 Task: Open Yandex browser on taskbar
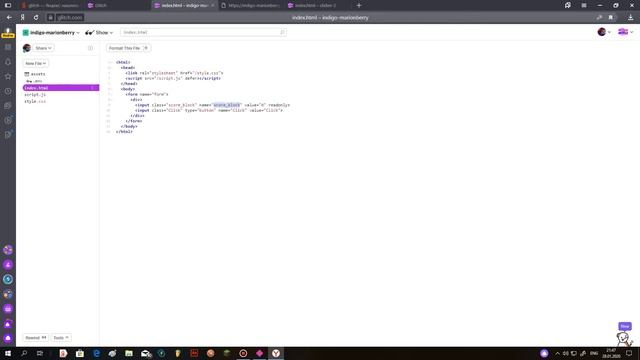pyautogui.click(x=276, y=353)
